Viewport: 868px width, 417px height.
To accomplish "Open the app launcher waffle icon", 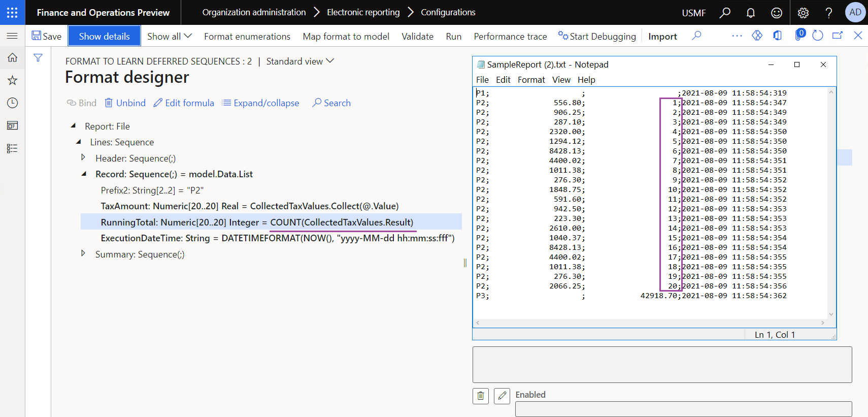I will pos(12,12).
